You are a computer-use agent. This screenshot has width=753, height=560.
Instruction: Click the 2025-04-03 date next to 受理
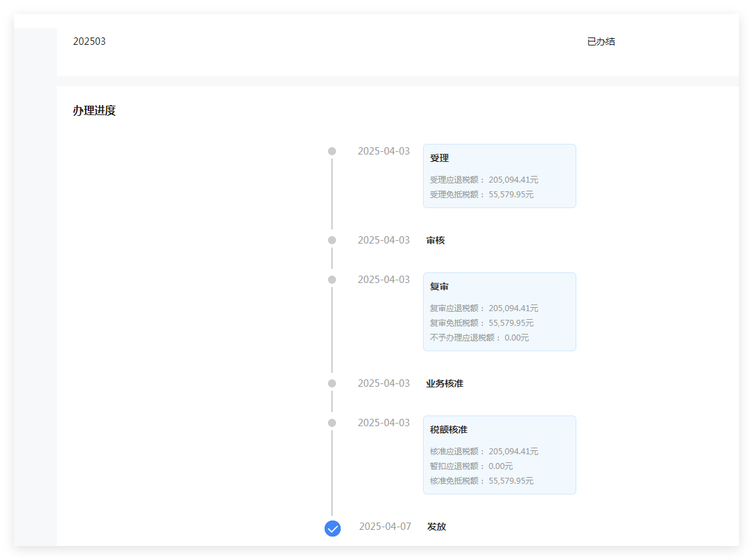point(384,151)
